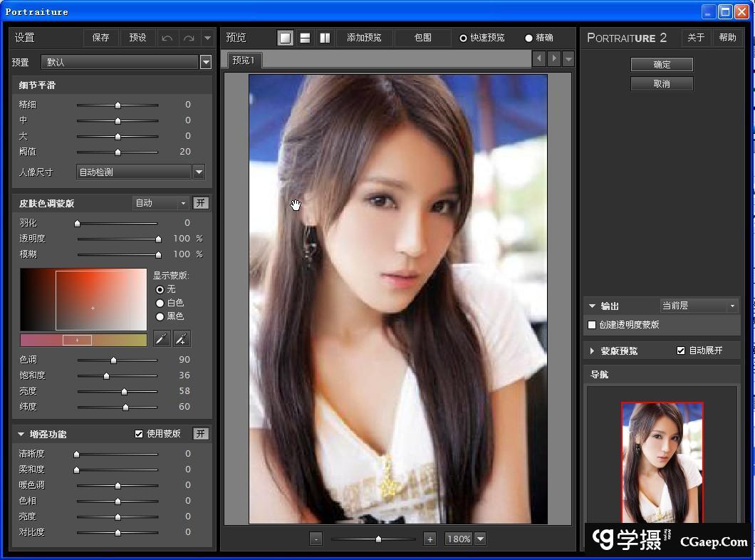Click the zoom out minus button

click(316, 539)
